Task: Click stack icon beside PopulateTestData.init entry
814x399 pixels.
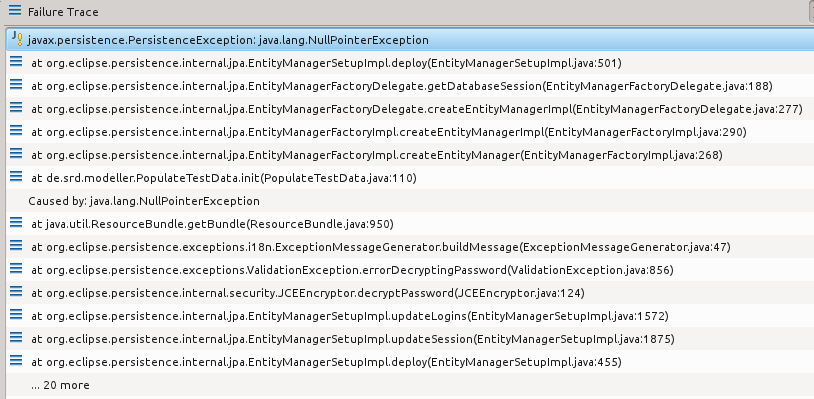Action: (x=16, y=177)
